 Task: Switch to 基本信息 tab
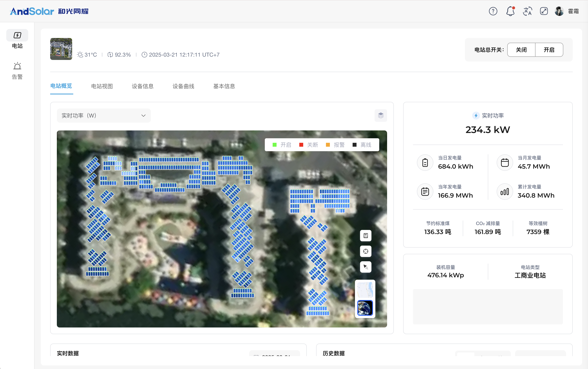click(x=224, y=86)
